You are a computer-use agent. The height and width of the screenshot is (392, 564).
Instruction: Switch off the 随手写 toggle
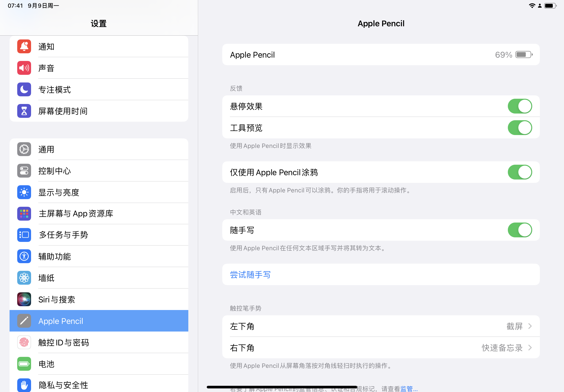point(520,230)
